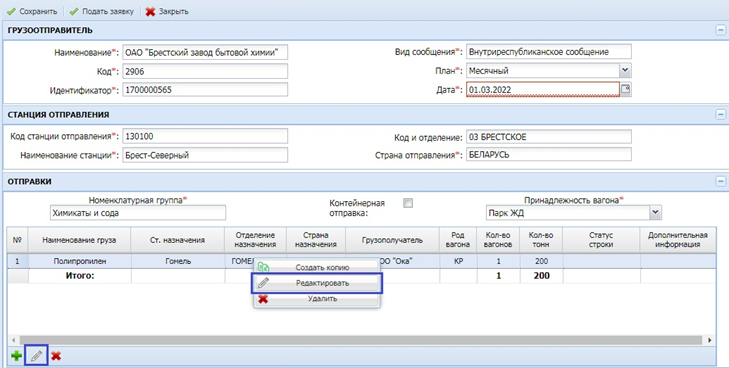Click the Дополнительная информация column header
This screenshot has height=368, width=729.
(x=678, y=240)
